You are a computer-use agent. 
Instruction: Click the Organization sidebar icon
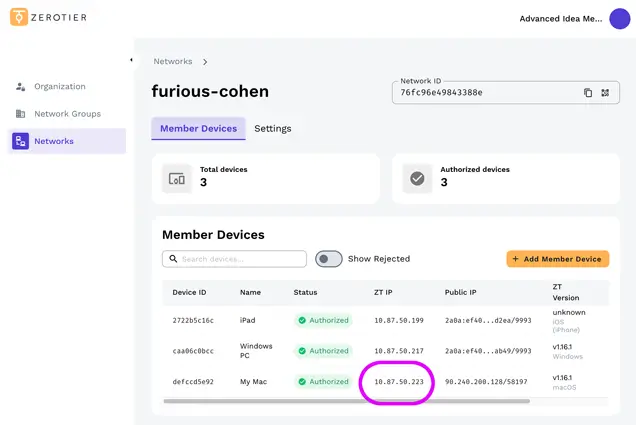pos(21,87)
